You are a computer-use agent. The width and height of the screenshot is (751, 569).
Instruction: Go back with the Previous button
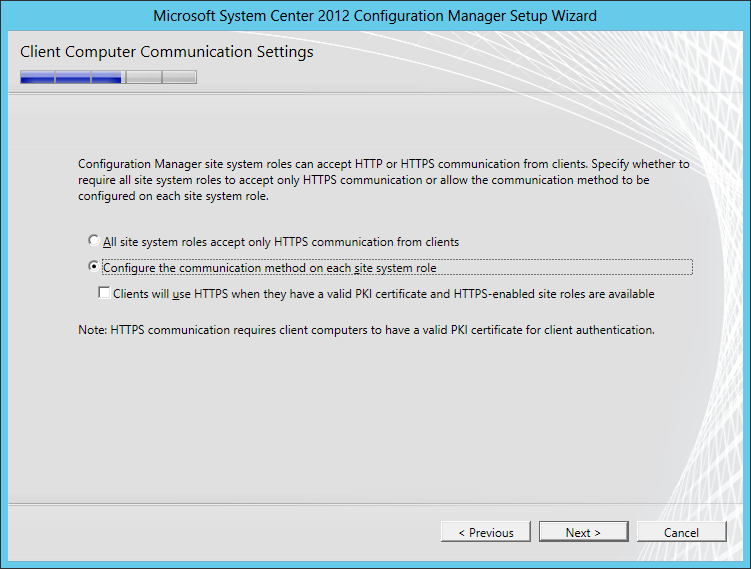[x=485, y=532]
